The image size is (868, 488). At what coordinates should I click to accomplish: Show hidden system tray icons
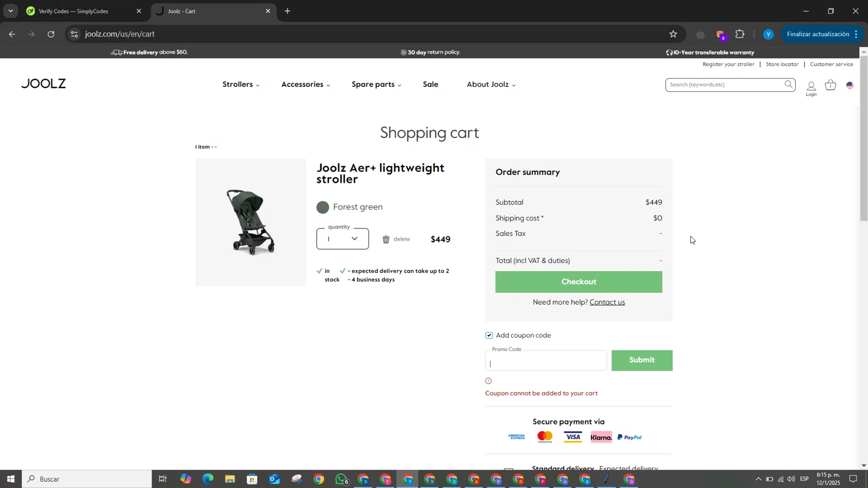tap(758, 479)
